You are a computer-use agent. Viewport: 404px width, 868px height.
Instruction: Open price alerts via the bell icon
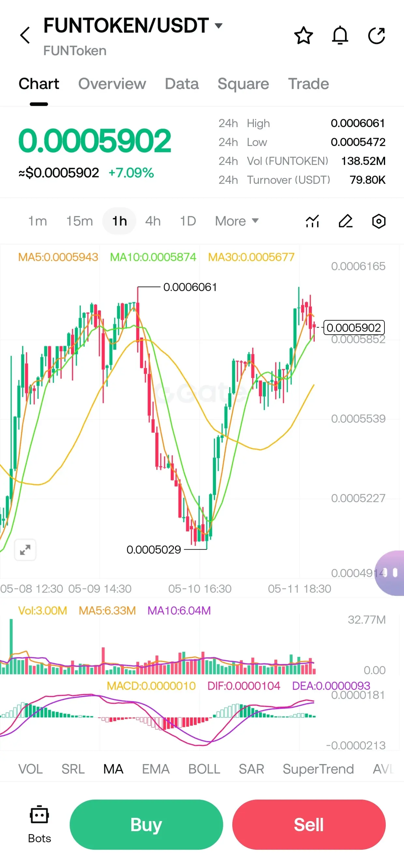point(340,36)
